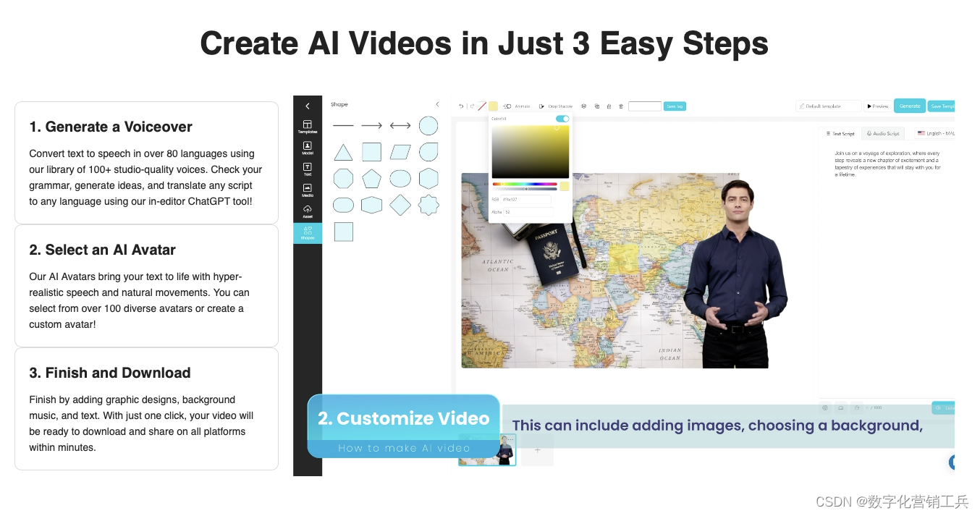Insert the straight line shape
The height and width of the screenshot is (516, 980).
pyautogui.click(x=343, y=126)
